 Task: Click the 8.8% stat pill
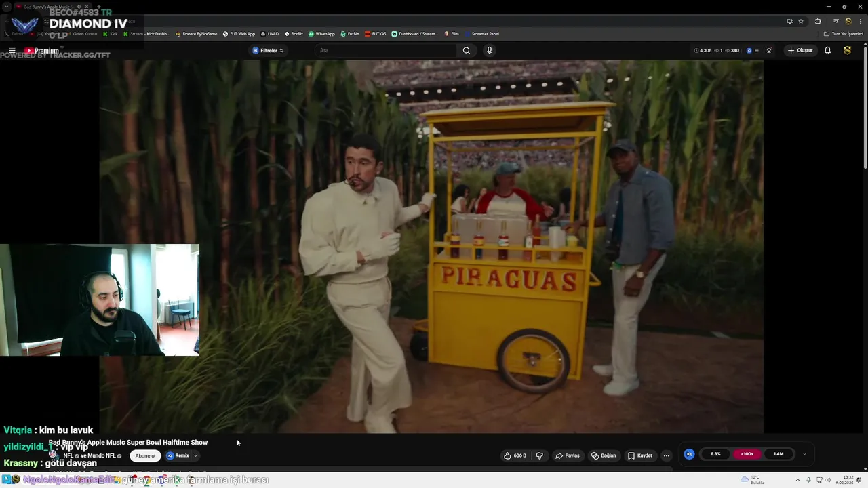coord(715,454)
